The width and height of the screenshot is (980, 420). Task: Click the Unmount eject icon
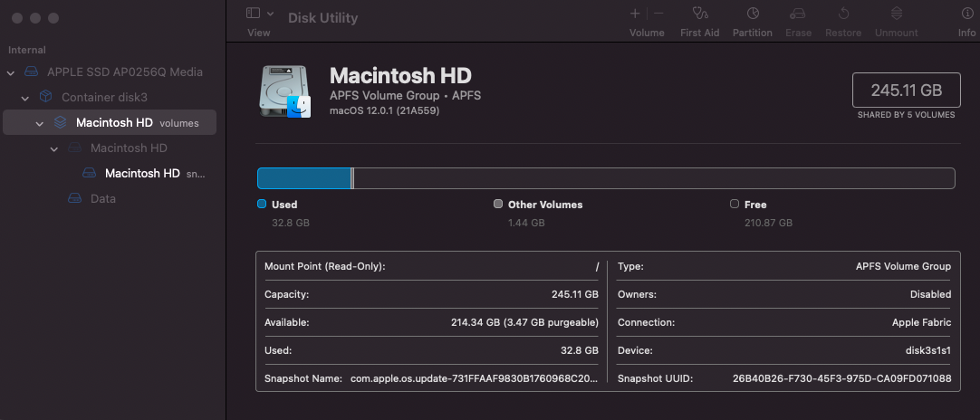click(897, 13)
